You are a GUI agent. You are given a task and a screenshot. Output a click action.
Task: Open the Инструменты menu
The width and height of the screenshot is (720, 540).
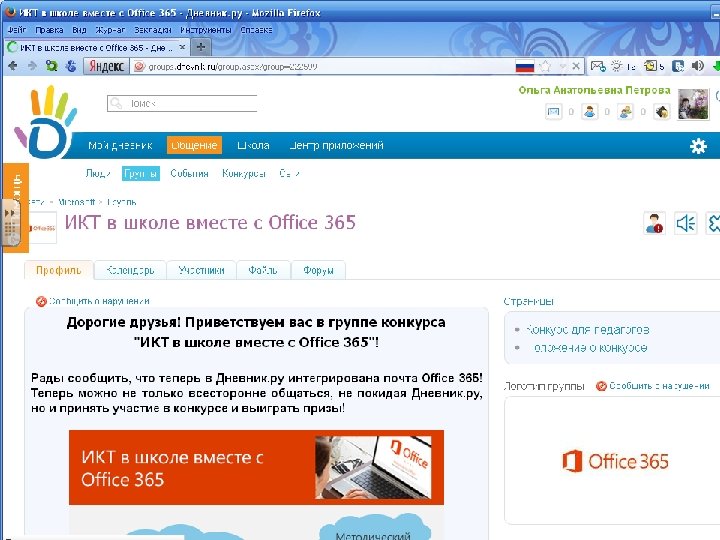(x=206, y=30)
